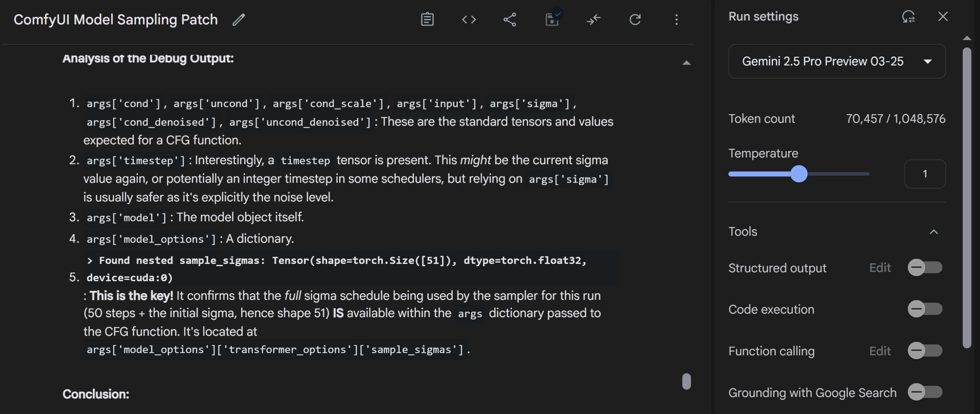
Task: Click the chat area scrollbar thumb
Action: [686, 381]
